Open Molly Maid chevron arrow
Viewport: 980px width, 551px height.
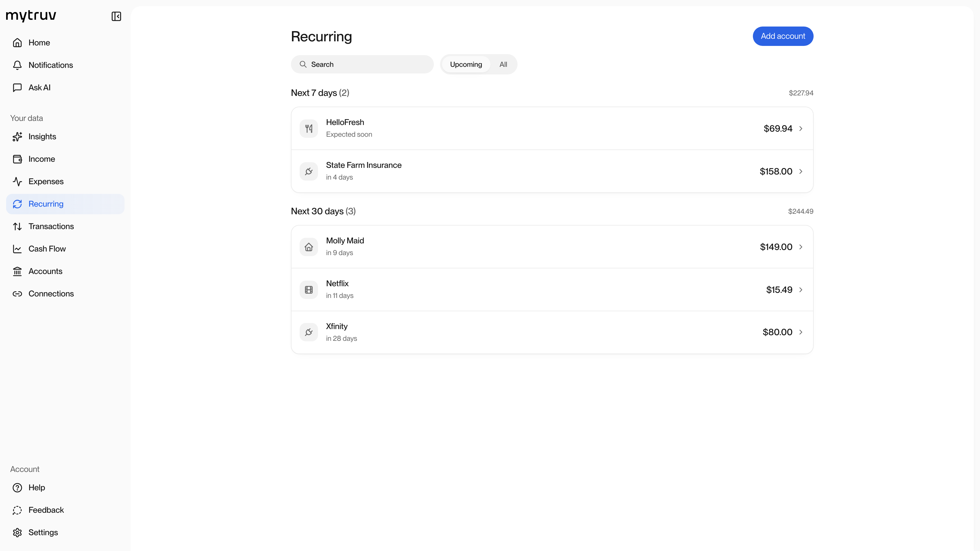click(800, 247)
